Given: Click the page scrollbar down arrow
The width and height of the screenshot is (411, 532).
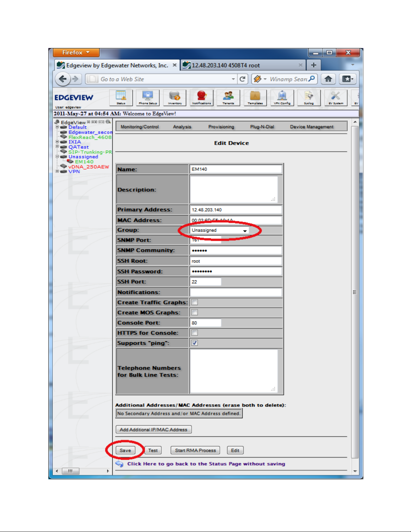Looking at the screenshot, I should [x=355, y=471].
